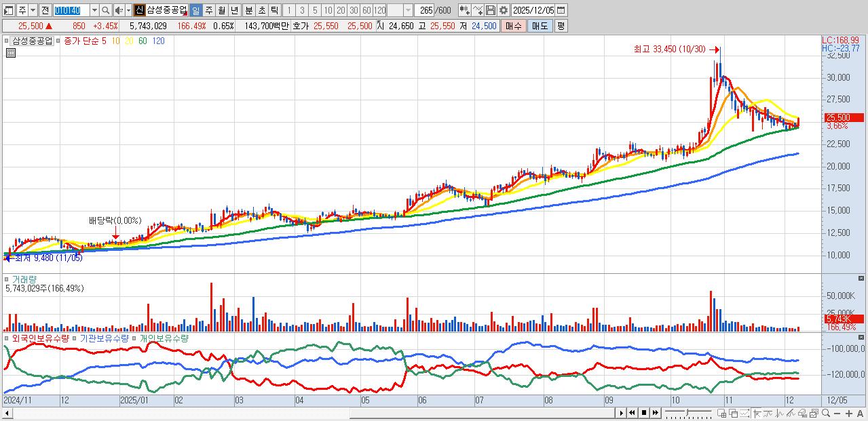Viewport: 868px width, 421px height.
Task: Click the 평 button
Action: click(x=561, y=25)
